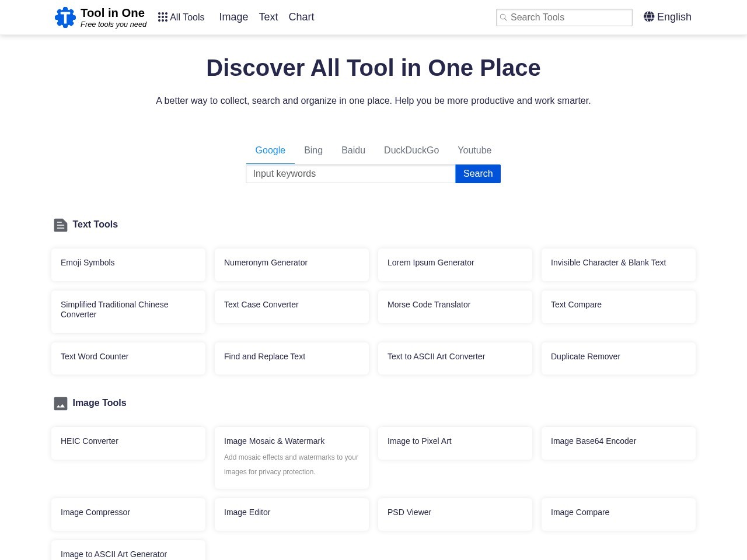This screenshot has width=747, height=560.
Task: Open the All Tools grid icon
Action: (x=163, y=17)
